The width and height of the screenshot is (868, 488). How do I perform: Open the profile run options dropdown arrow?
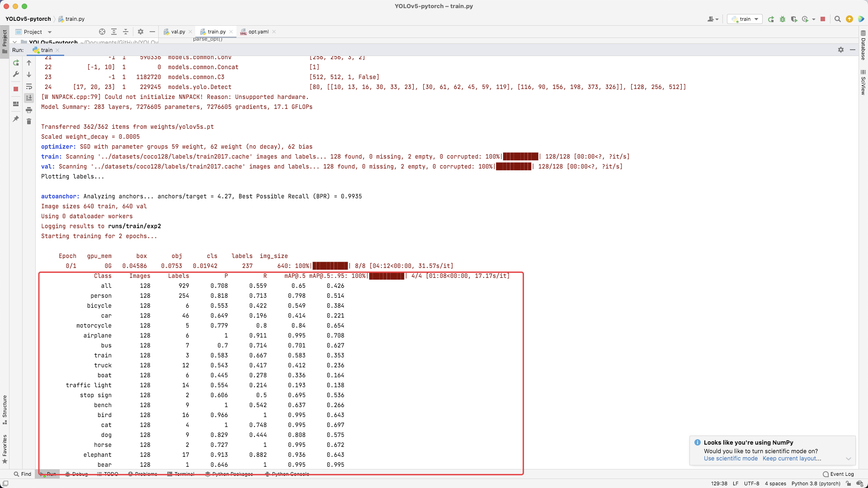(x=814, y=19)
